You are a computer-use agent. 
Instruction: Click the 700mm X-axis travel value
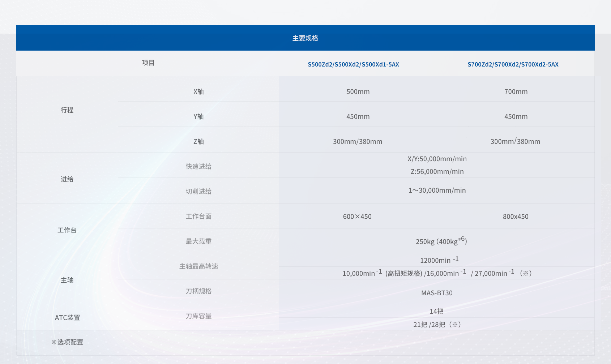(516, 92)
